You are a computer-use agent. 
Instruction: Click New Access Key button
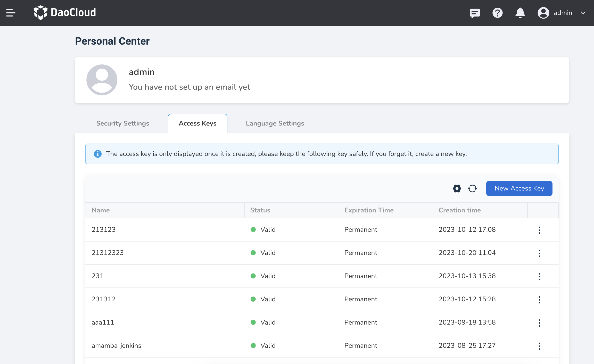519,188
